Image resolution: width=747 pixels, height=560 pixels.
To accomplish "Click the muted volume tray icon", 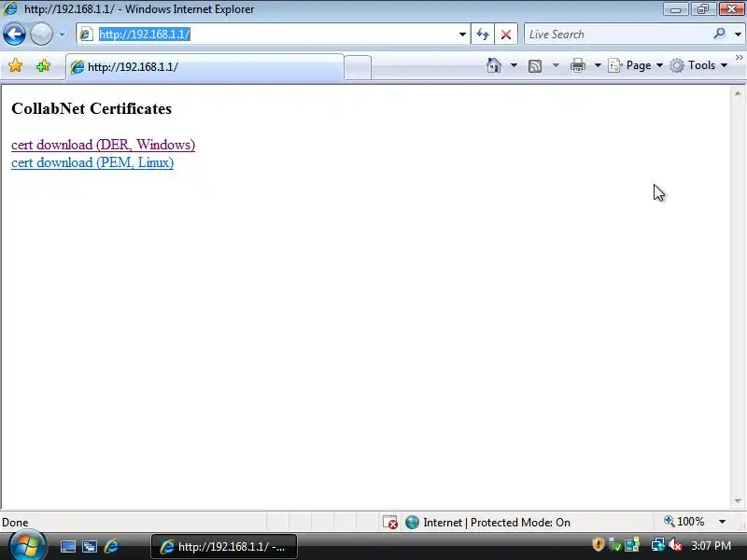I will [x=674, y=545].
